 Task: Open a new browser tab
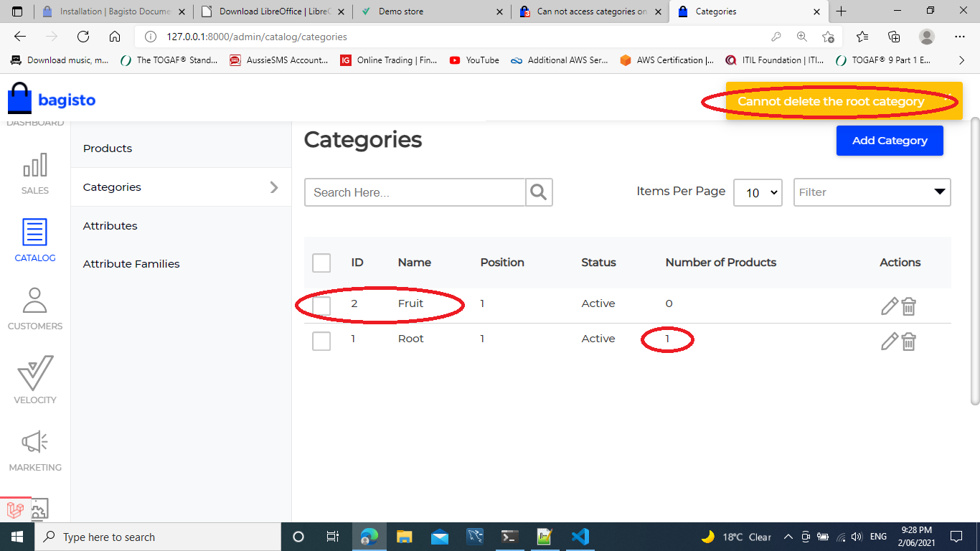pyautogui.click(x=842, y=11)
